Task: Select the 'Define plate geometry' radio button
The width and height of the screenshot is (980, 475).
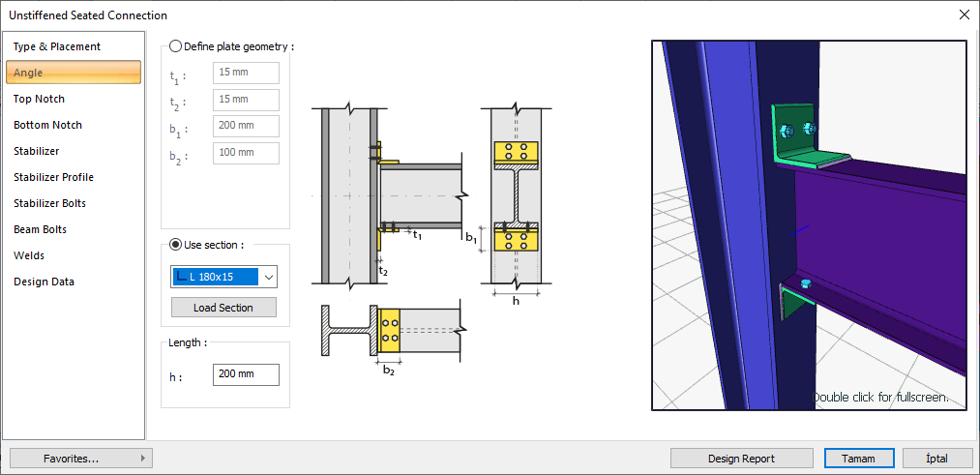Action: [x=175, y=46]
